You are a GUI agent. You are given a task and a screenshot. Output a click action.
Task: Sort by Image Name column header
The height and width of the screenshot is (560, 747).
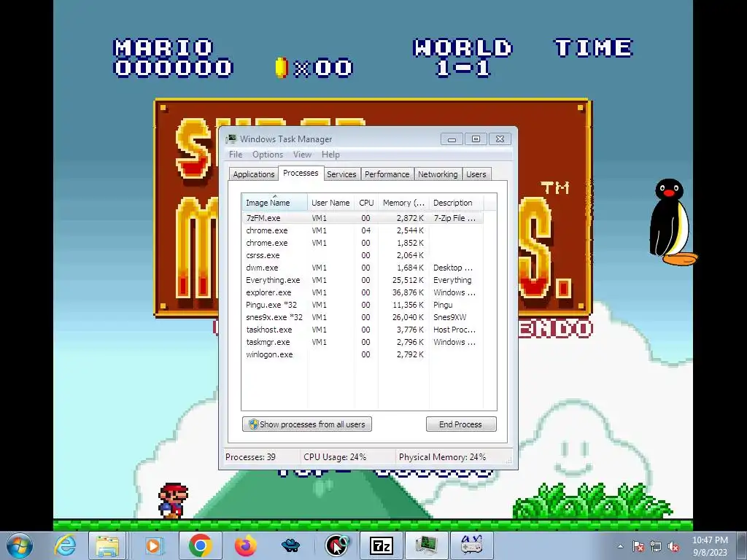pos(274,203)
